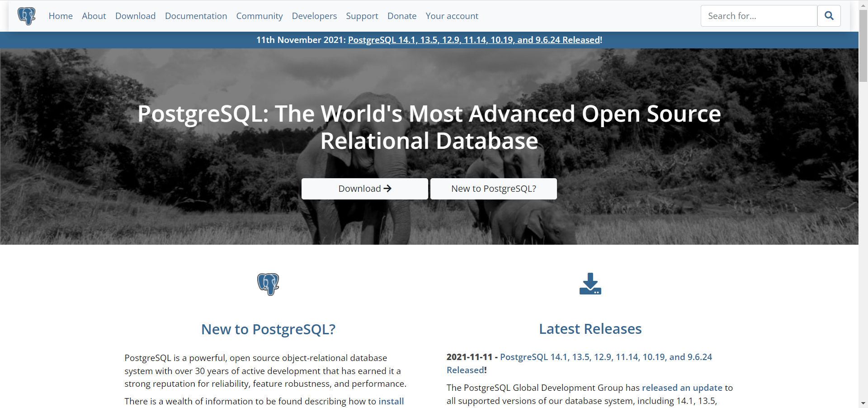Click the elephant icon above New to PostgreSQL?

pyautogui.click(x=268, y=284)
